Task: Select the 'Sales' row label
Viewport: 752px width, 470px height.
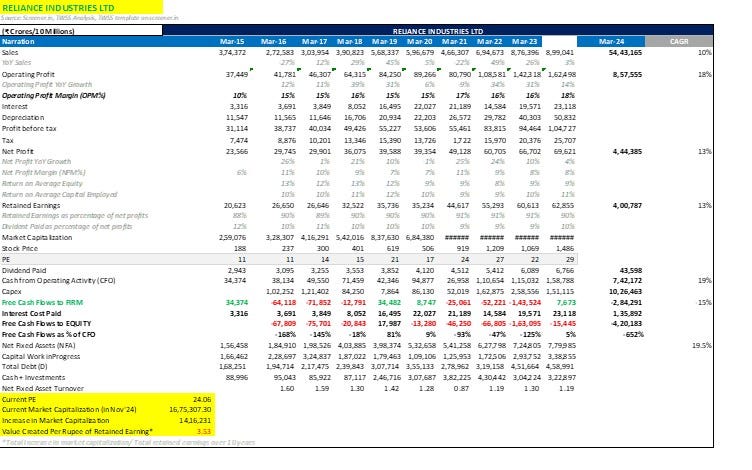Action: coord(10,53)
